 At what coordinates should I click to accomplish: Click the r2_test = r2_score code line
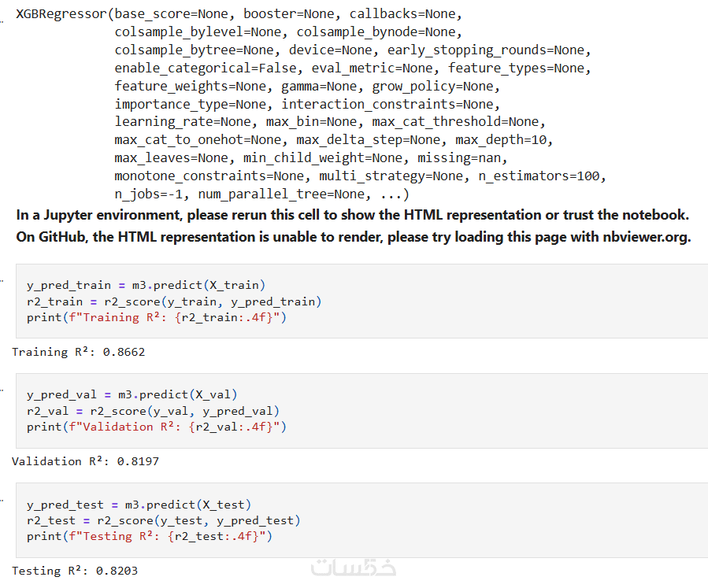tap(163, 520)
